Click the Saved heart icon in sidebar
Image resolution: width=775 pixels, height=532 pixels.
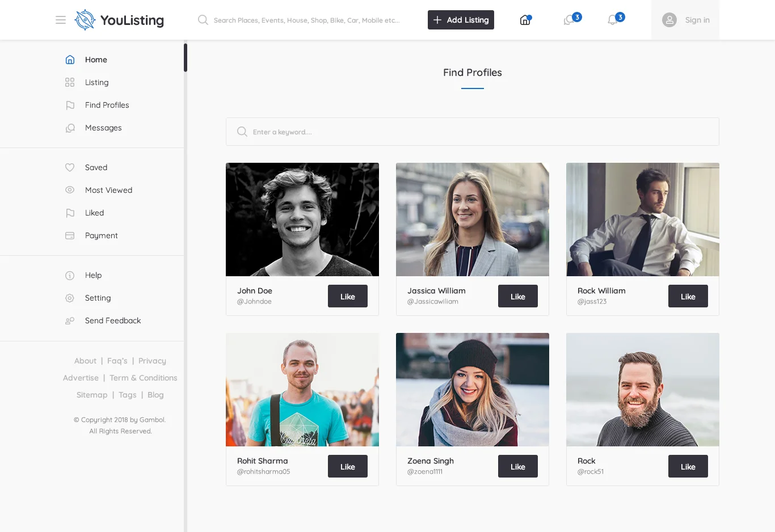pyautogui.click(x=70, y=167)
